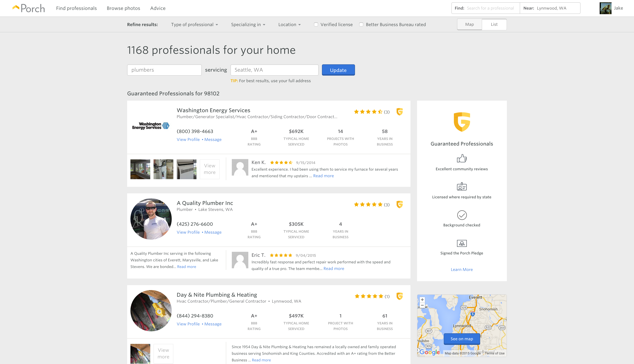Click the plumbers search input field
Screen dimensions: 634x364
tap(164, 70)
